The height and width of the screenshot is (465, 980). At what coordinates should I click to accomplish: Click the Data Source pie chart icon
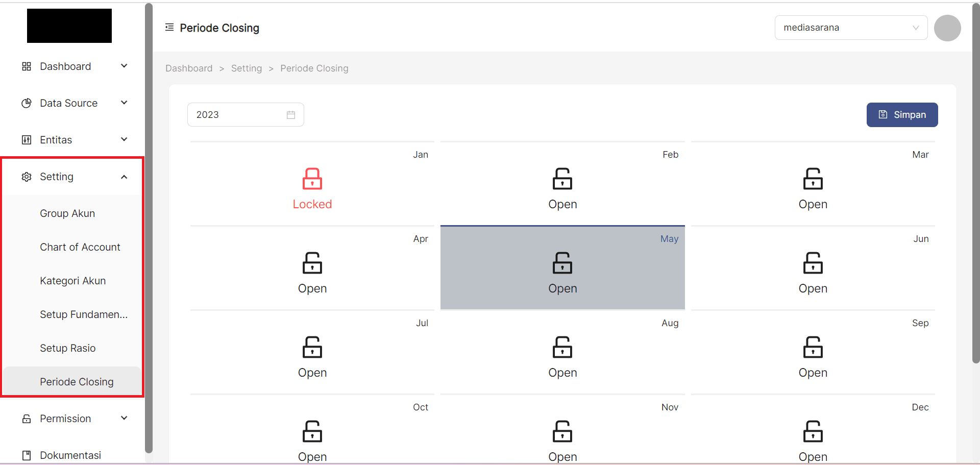click(27, 103)
